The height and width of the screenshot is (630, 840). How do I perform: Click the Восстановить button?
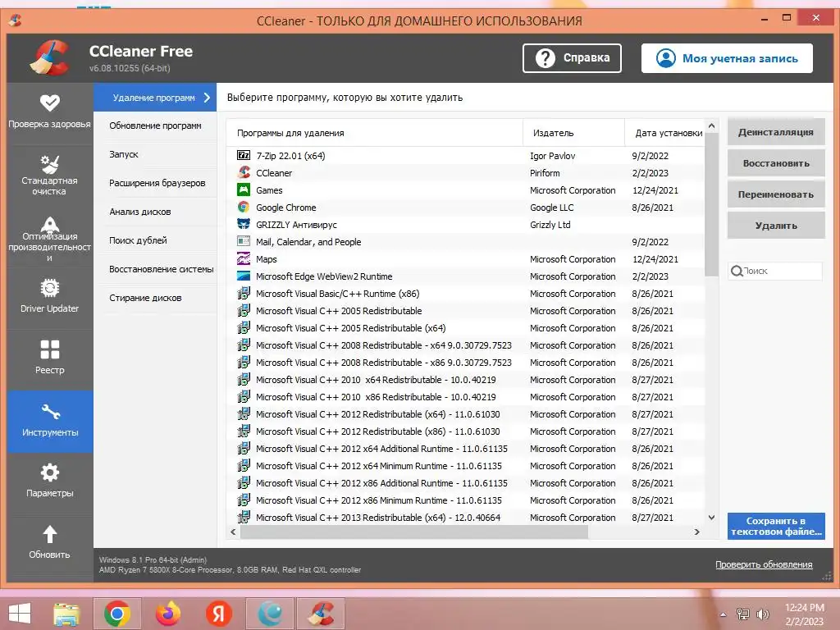pyautogui.click(x=776, y=163)
